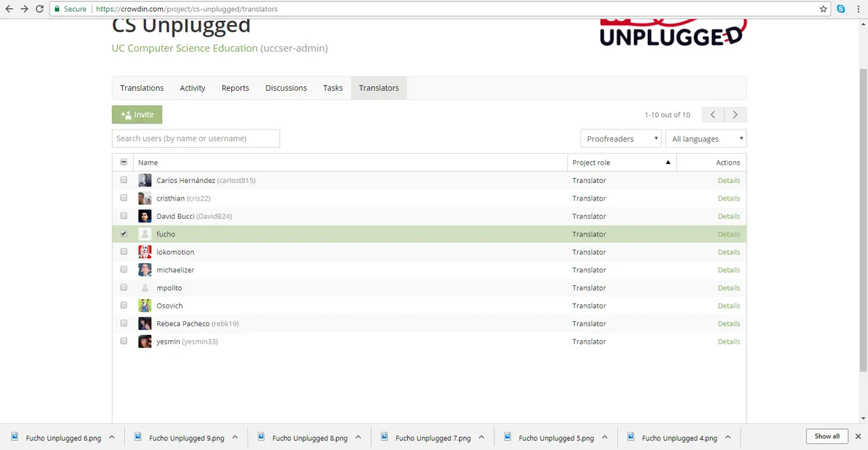The width and height of the screenshot is (868, 450).
Task: Go to previous page of translators
Action: [713, 115]
